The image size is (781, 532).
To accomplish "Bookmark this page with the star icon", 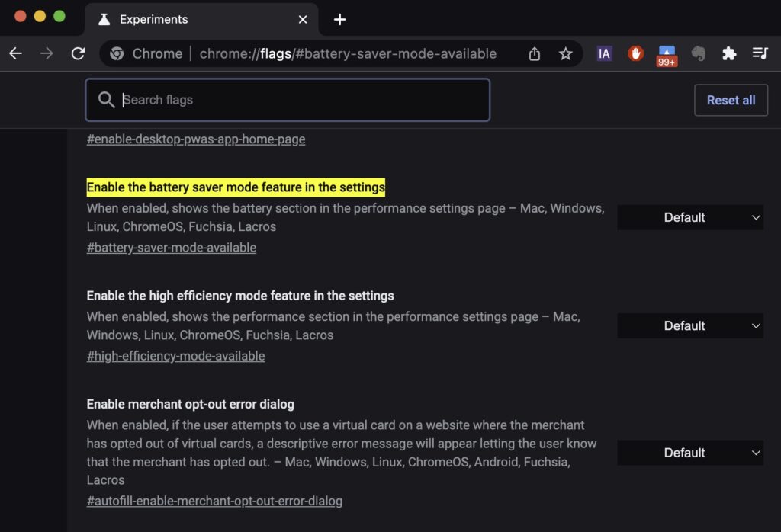I will pyautogui.click(x=565, y=53).
